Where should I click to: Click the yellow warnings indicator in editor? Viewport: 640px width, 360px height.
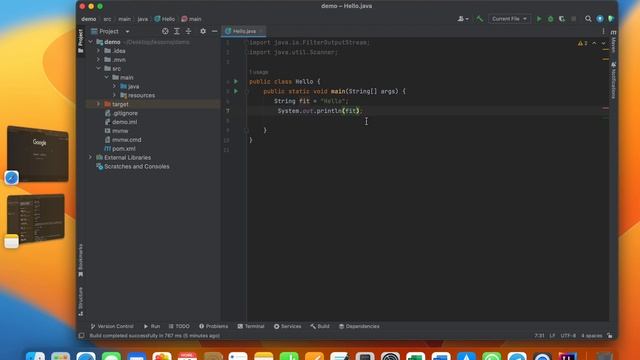tap(582, 43)
